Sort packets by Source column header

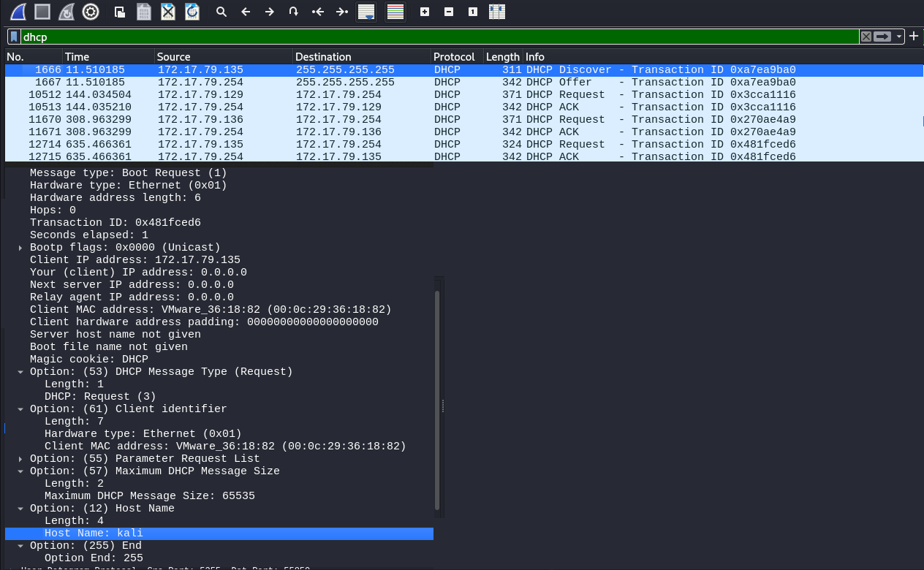click(x=224, y=57)
